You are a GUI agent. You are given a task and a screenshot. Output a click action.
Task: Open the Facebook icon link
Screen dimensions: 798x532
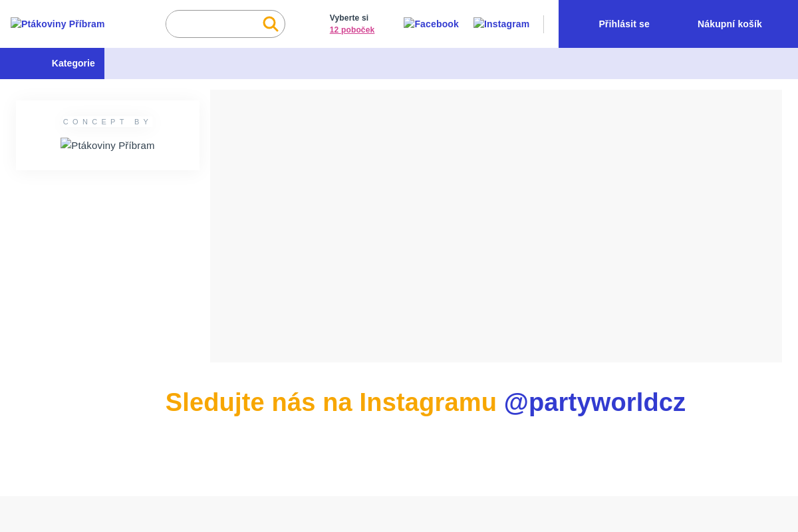[431, 24]
